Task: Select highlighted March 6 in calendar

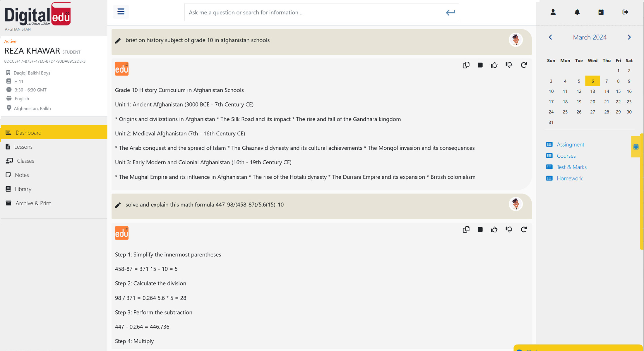Action: [592, 81]
